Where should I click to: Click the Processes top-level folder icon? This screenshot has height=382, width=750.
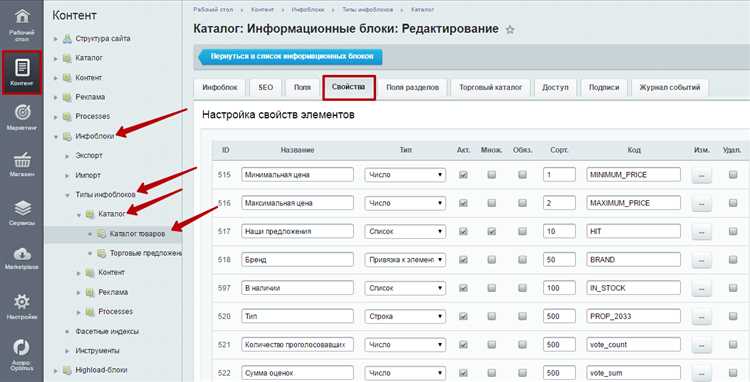pos(67,116)
